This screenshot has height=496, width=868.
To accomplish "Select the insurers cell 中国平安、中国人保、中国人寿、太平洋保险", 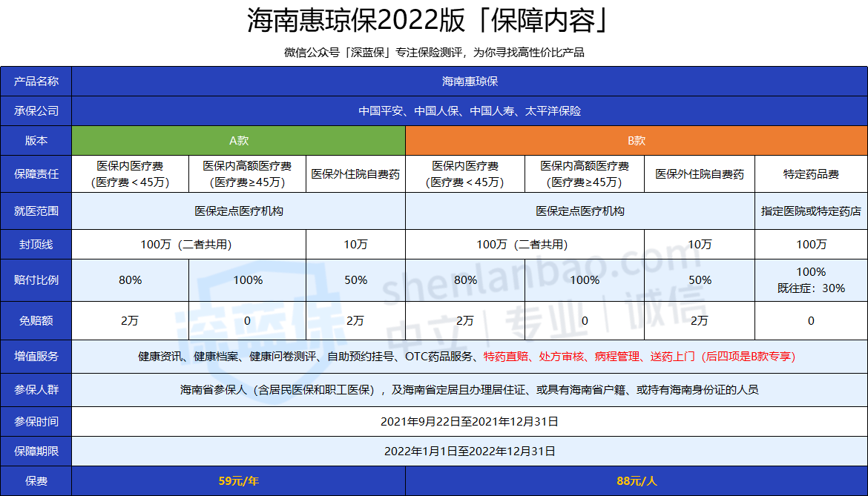I will tap(470, 111).
